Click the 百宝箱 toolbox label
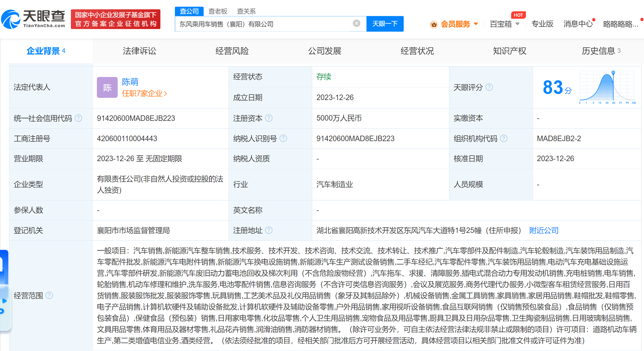The width and height of the screenshot is (644, 351). tap(501, 24)
